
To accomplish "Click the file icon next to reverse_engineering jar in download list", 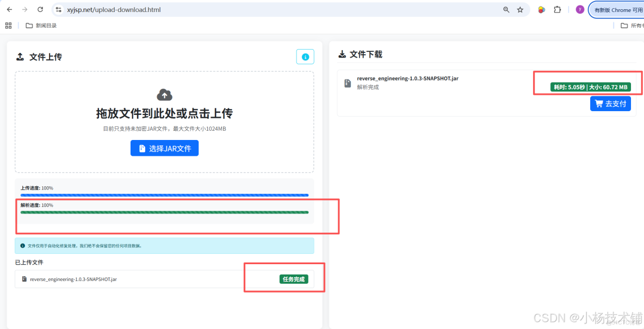I will (x=347, y=82).
